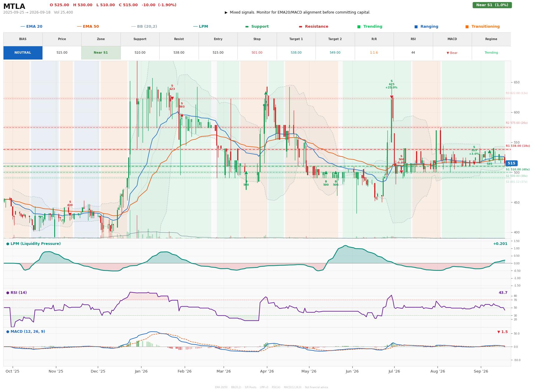Click the red down arrow beside MACD 1.5
Screen dimensions: 533x392
click(499, 332)
